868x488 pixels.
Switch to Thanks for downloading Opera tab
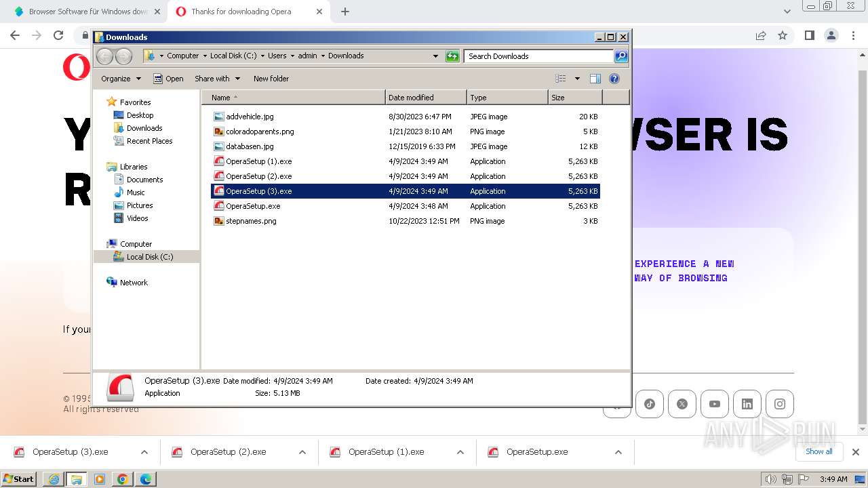point(250,12)
